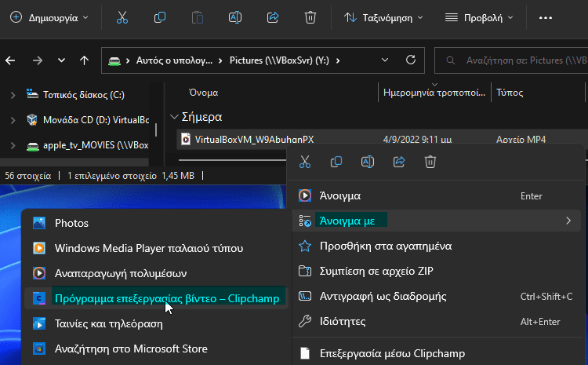Open with Windows Media Player παλαιού τύπου
The width and height of the screenshot is (588, 365).
click(x=156, y=248)
